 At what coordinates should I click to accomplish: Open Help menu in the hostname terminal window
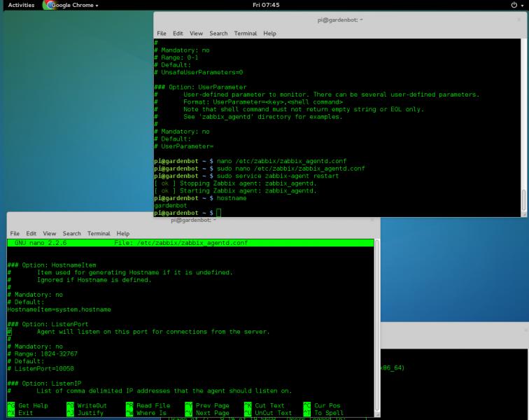click(x=269, y=33)
